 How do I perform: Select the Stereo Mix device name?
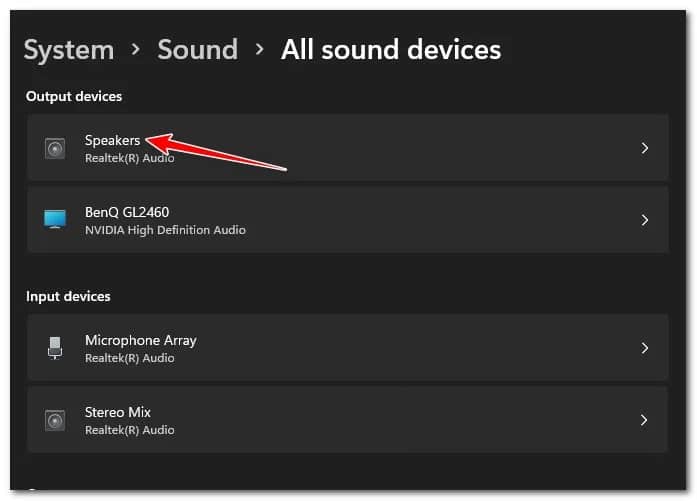click(118, 412)
